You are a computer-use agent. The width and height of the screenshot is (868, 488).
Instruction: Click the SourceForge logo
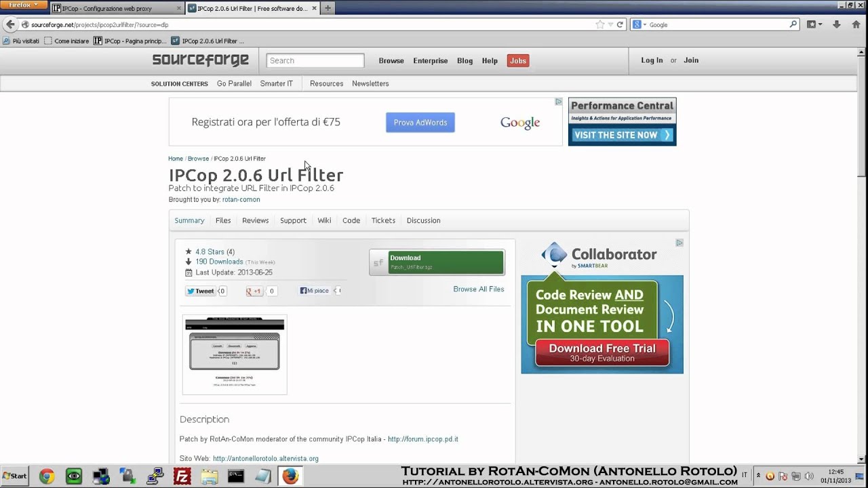[201, 60]
